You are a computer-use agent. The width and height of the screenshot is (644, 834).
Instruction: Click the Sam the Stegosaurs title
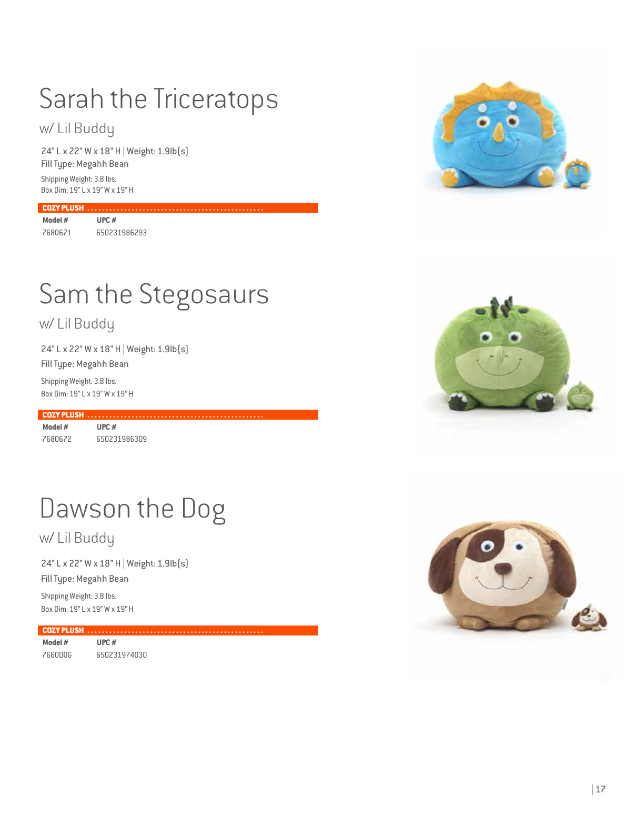(154, 294)
